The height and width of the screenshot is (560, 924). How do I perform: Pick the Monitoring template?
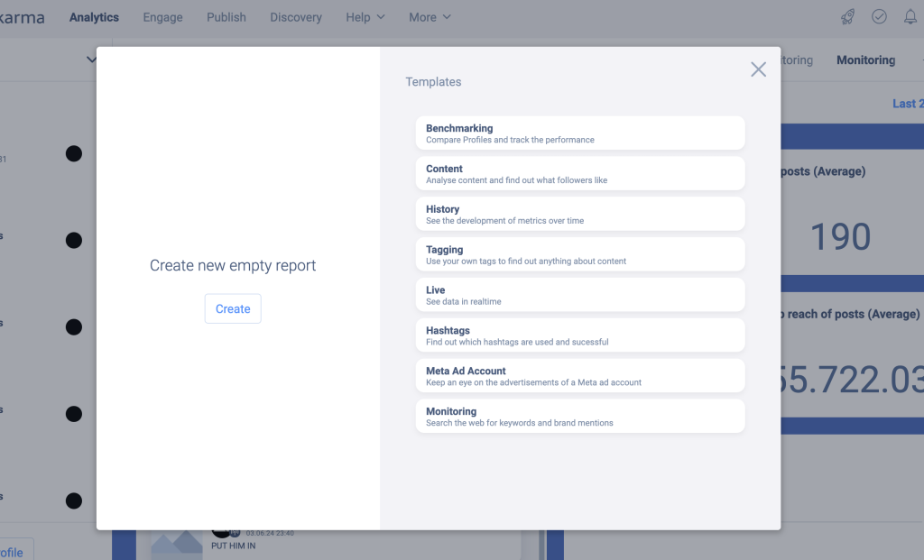click(x=580, y=417)
